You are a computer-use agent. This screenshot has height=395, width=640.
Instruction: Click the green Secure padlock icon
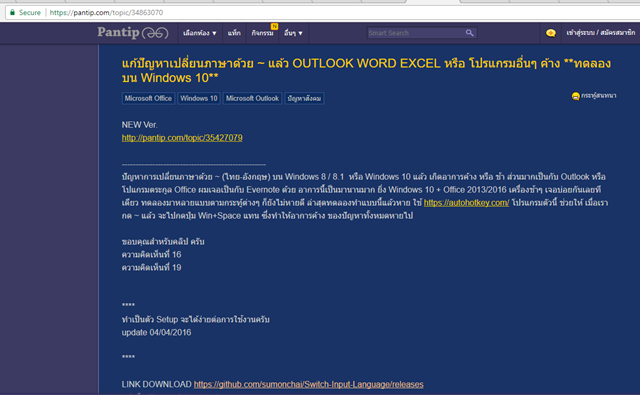click(12, 13)
